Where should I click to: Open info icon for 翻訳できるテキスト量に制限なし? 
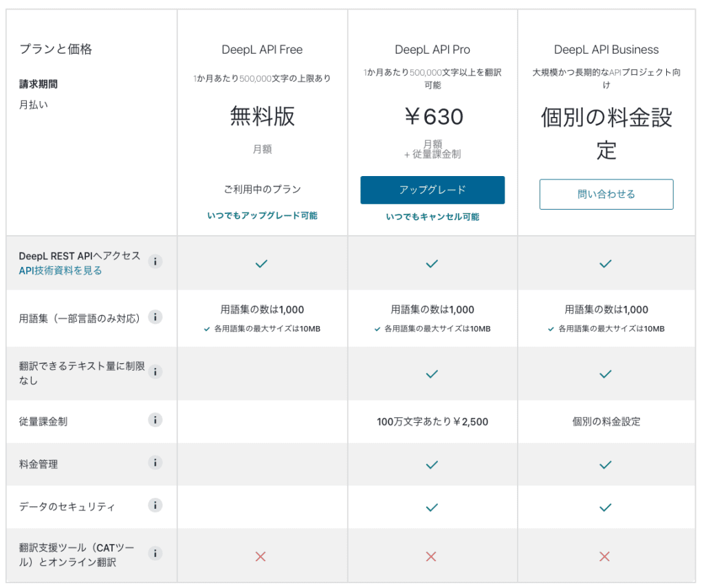[x=155, y=371]
